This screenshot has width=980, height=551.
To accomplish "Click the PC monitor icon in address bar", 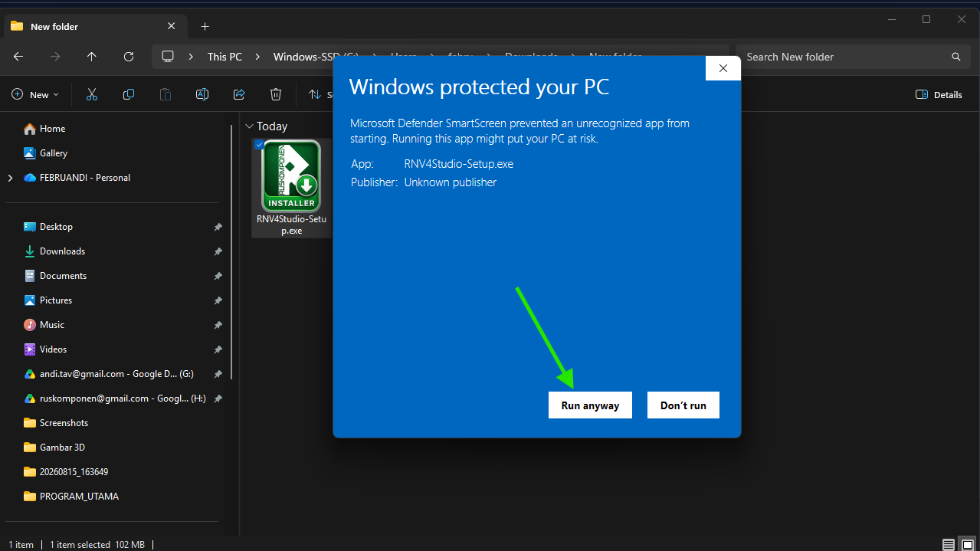I will [169, 57].
